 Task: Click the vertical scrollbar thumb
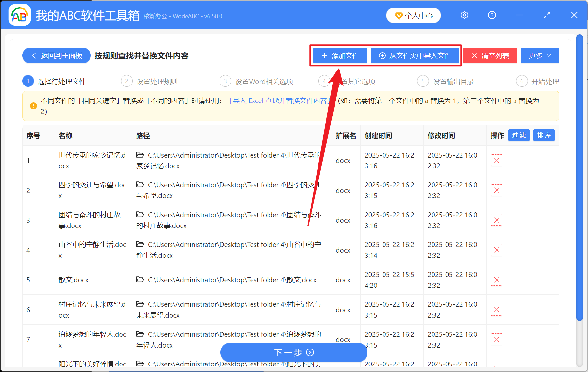[580, 178]
